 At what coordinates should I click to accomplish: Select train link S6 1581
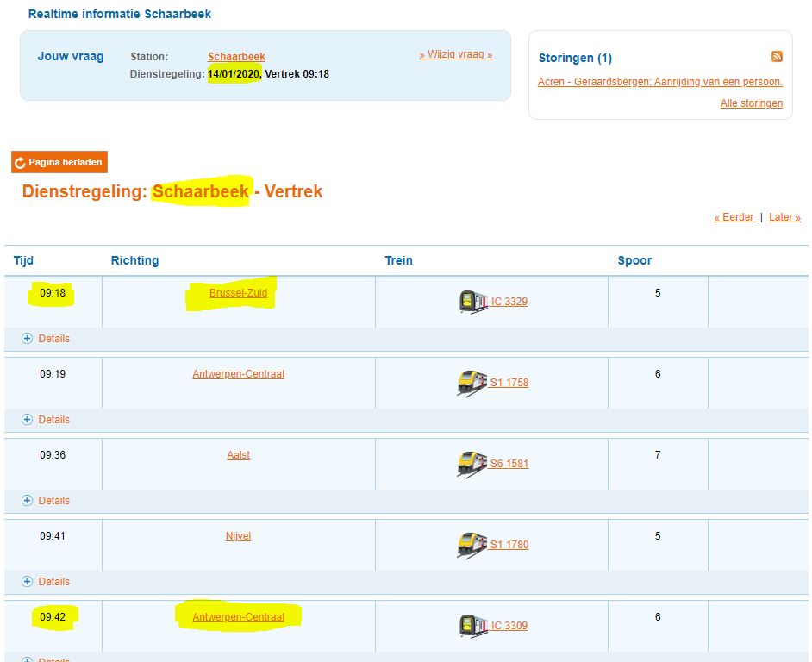[x=509, y=464]
